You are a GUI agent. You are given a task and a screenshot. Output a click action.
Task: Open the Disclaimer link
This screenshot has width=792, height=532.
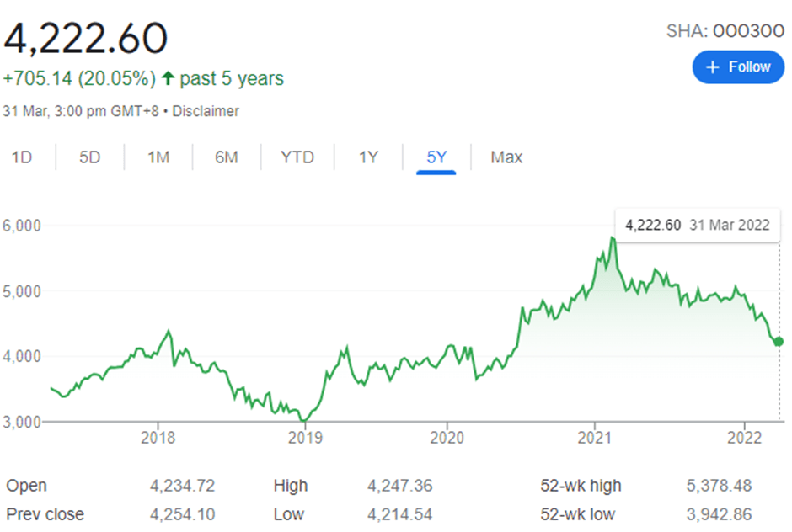(206, 110)
